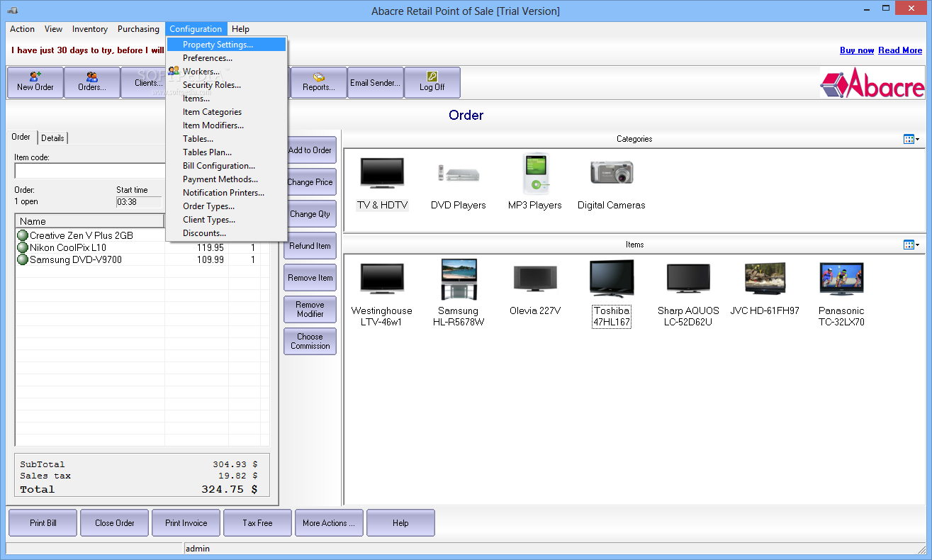Choose Order Types menu entry

tap(226, 206)
